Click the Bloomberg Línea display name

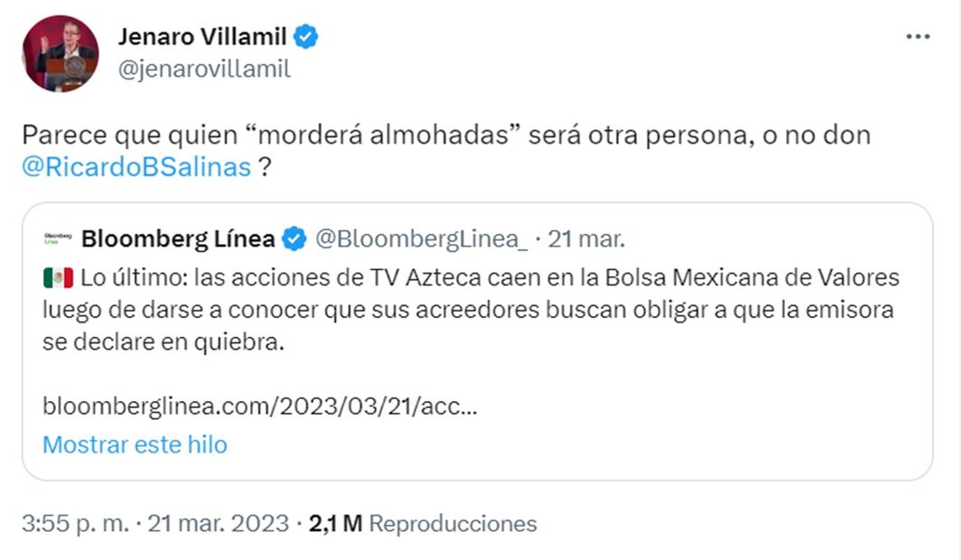coord(180,238)
